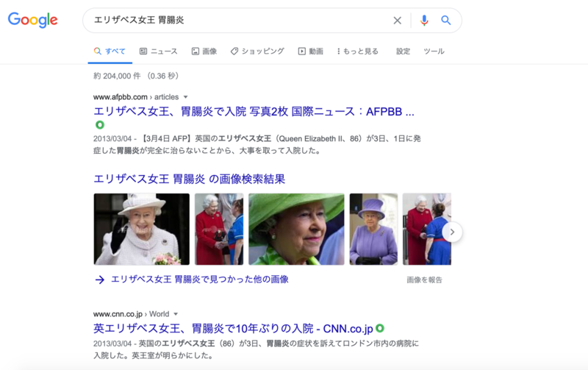Open AFPBB article about 胃腸炎で入院
588x370 pixels.
click(x=254, y=112)
